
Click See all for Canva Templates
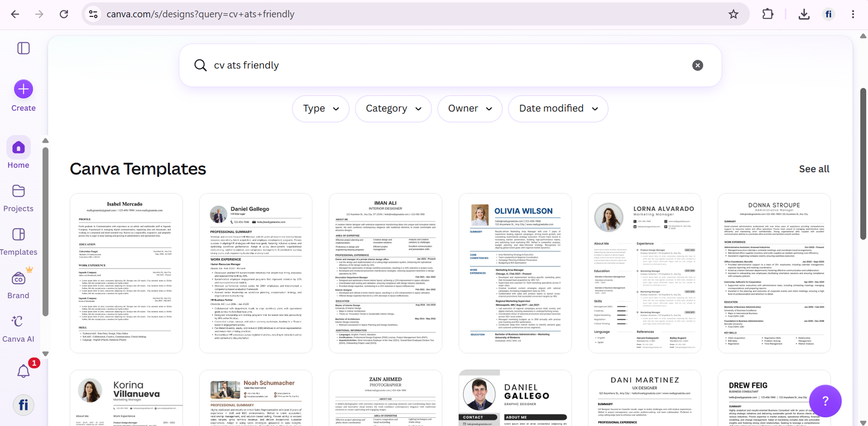(x=814, y=169)
